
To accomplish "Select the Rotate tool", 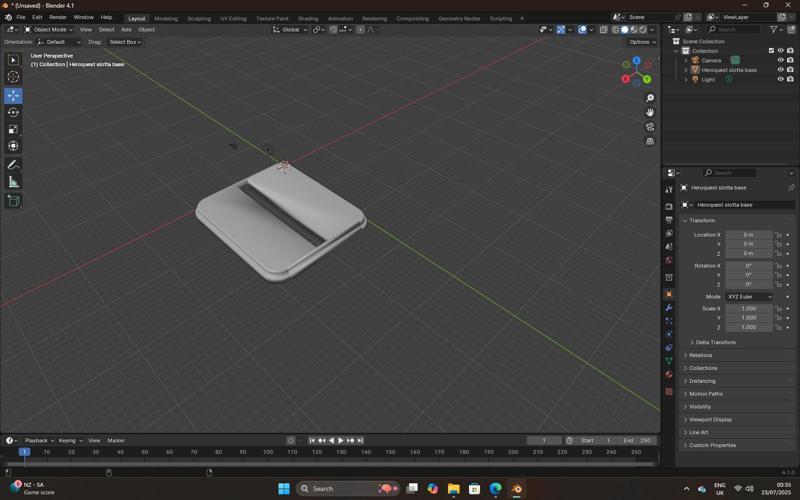I will pos(13,113).
